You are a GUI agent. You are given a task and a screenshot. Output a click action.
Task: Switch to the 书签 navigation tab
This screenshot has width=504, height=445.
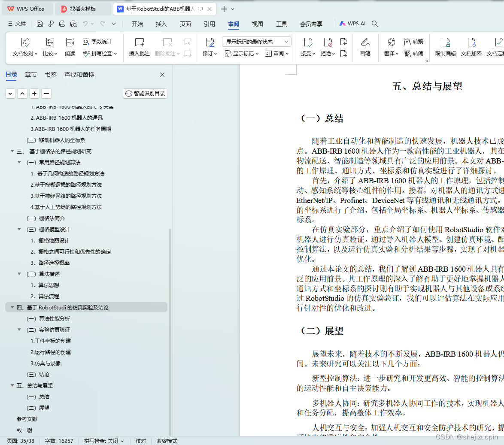51,75
